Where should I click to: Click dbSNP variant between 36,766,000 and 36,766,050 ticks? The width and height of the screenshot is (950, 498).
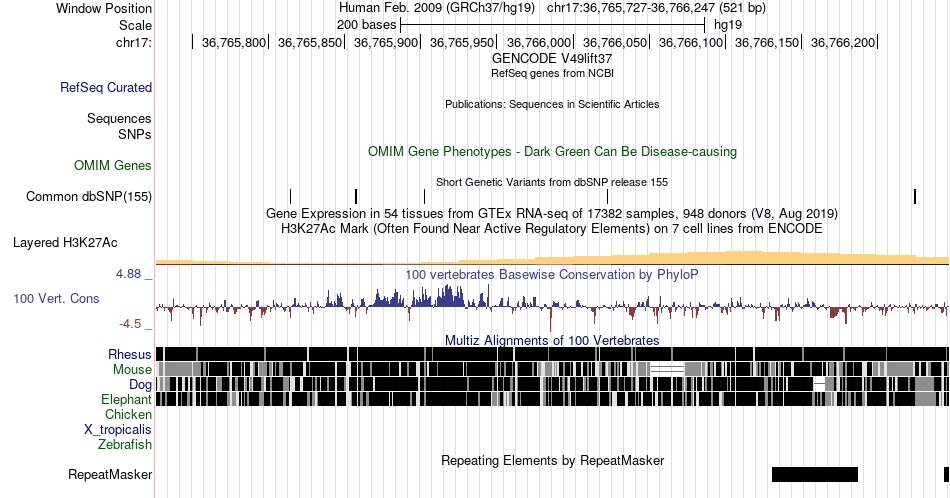608,196
